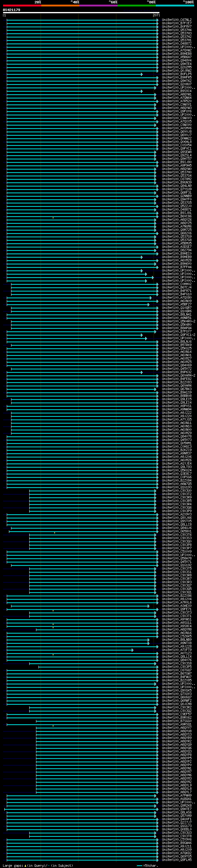Click the orange ~40% identity legend segment

(60, 6)
